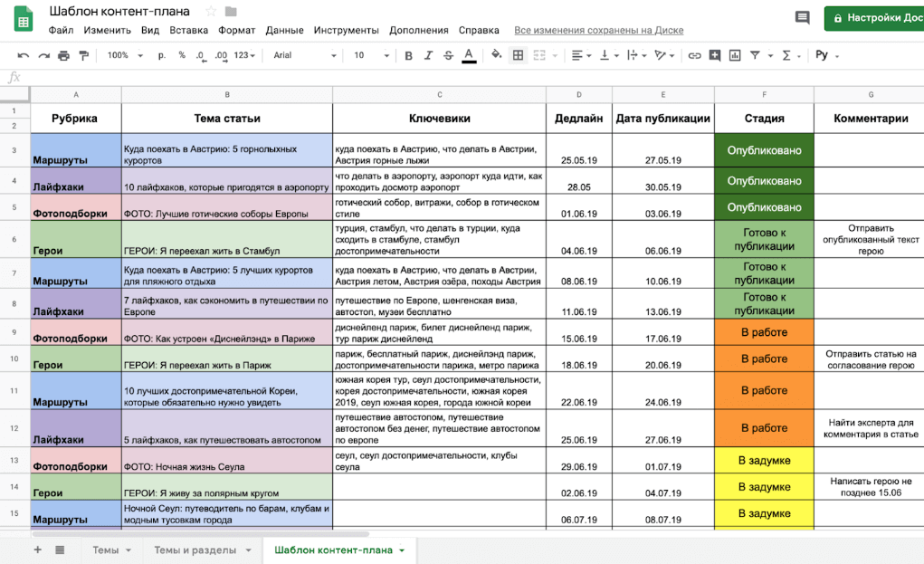The image size is (924, 564).
Task: Open the cell borders tool
Action: [518, 55]
